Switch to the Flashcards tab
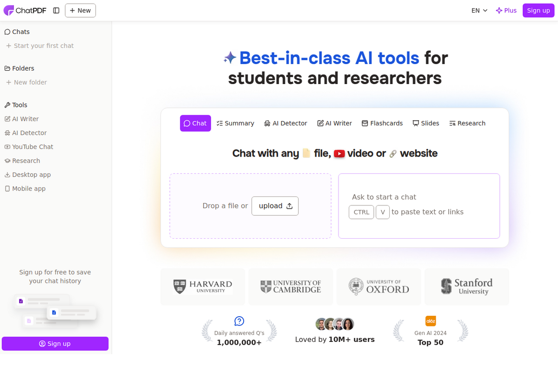The height and width of the screenshot is (392, 558). [x=382, y=123]
